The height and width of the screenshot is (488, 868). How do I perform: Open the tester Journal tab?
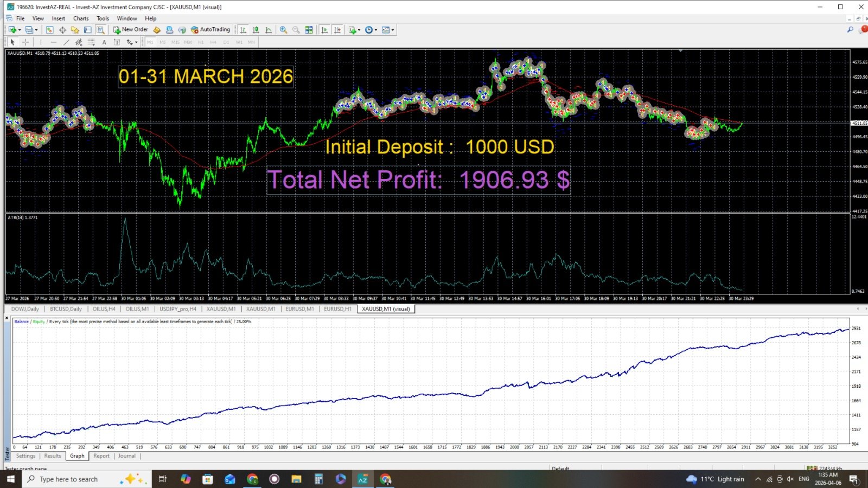(x=127, y=456)
